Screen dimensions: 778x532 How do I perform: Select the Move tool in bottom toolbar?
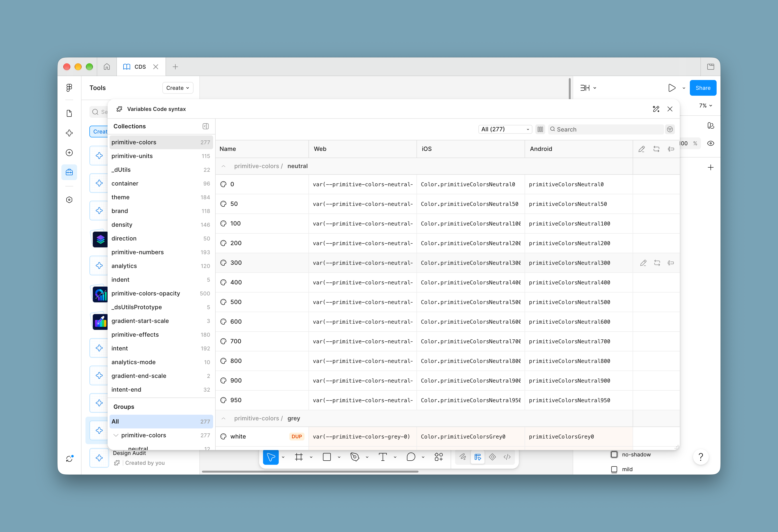[271, 457]
